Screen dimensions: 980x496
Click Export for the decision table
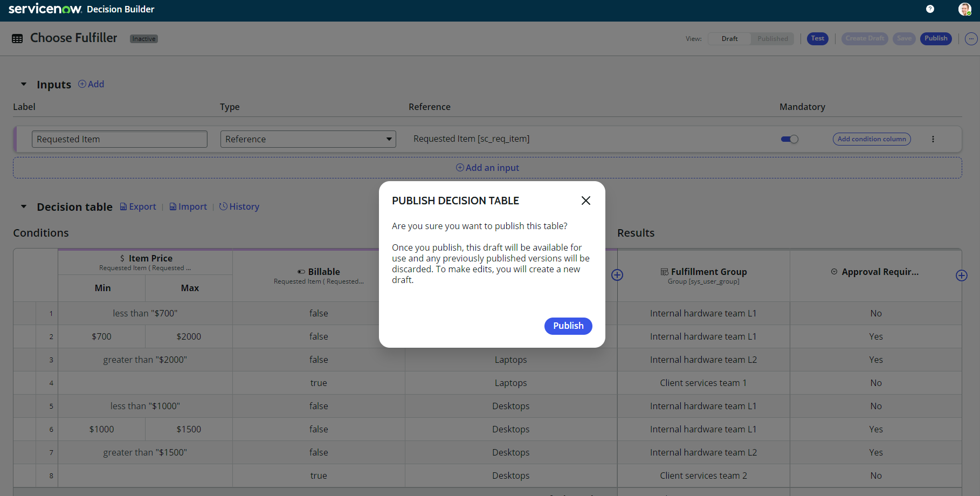point(138,206)
